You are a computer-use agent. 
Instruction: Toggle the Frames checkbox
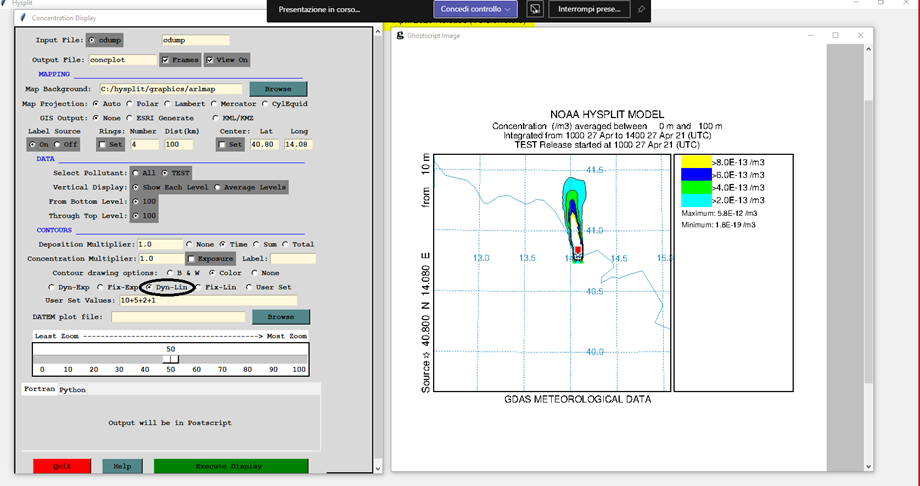[x=165, y=60]
